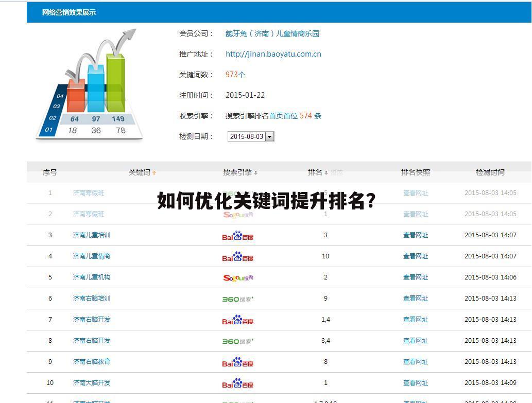The height and width of the screenshot is (403, 532).
Task: Open the company link 龅牙兔（济南）儿童情商乐园
Action: (272, 33)
